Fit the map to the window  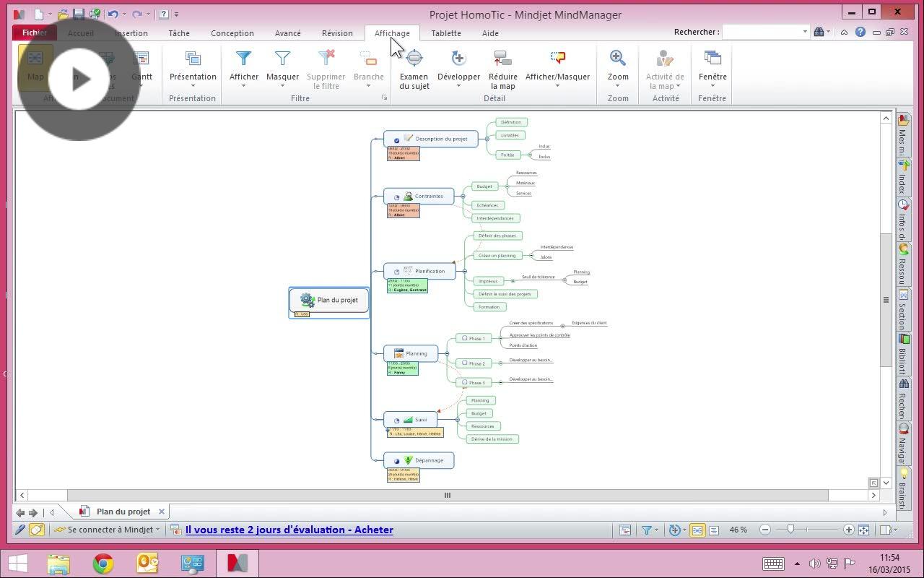tap(863, 530)
